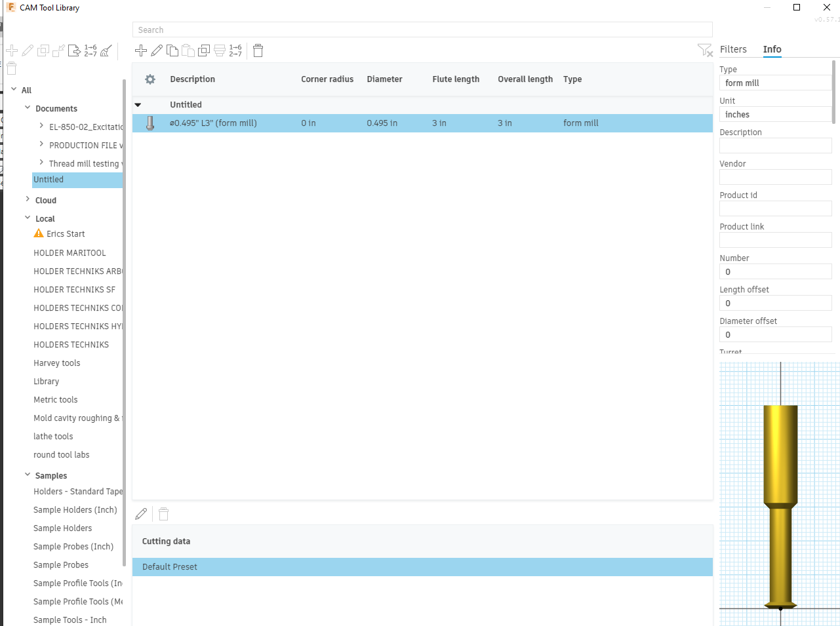The image size is (840, 626).
Task: Collapse the All tree node
Action: tap(14, 89)
